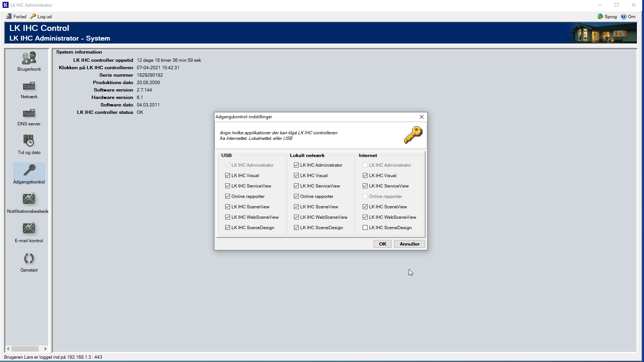This screenshot has height=362, width=644.
Task: Click status bar logged-in user text
Action: click(53, 357)
